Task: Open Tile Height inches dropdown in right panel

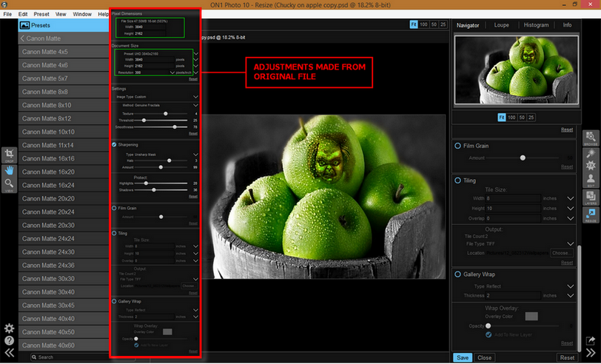Action: (571, 209)
